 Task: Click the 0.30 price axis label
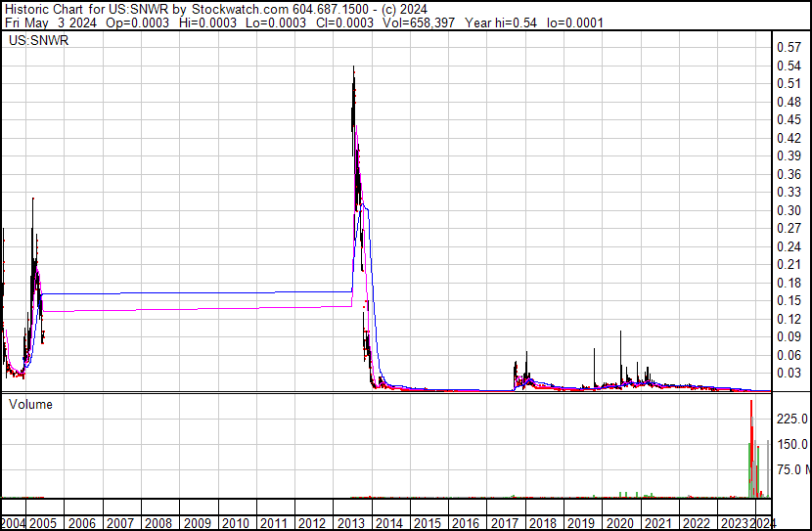click(789, 210)
